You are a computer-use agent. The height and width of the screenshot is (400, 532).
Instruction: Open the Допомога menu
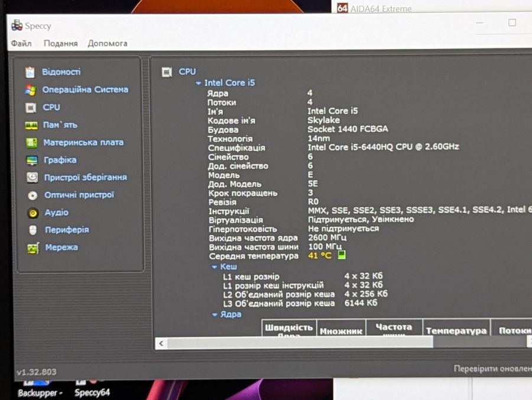point(108,43)
